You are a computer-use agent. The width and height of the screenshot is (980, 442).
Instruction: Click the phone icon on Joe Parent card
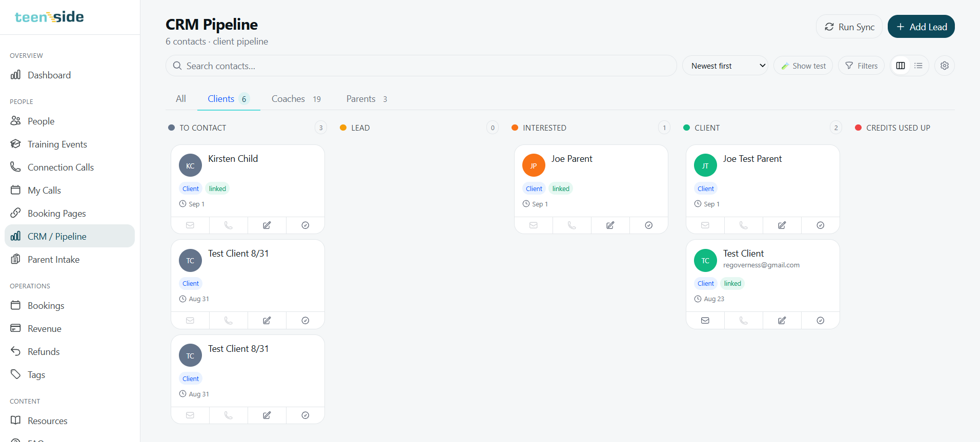click(x=572, y=225)
